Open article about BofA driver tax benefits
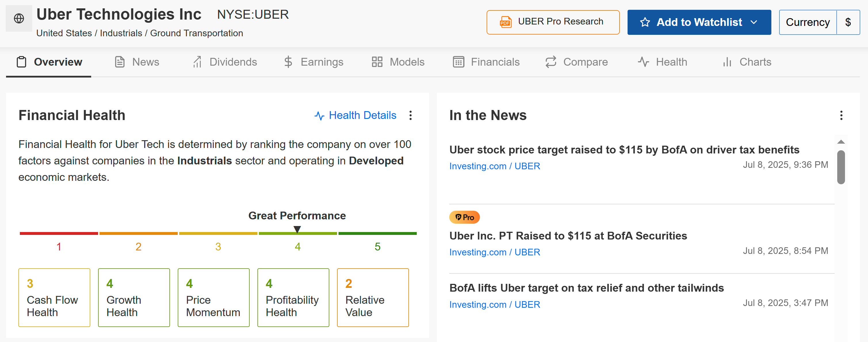 click(x=624, y=150)
